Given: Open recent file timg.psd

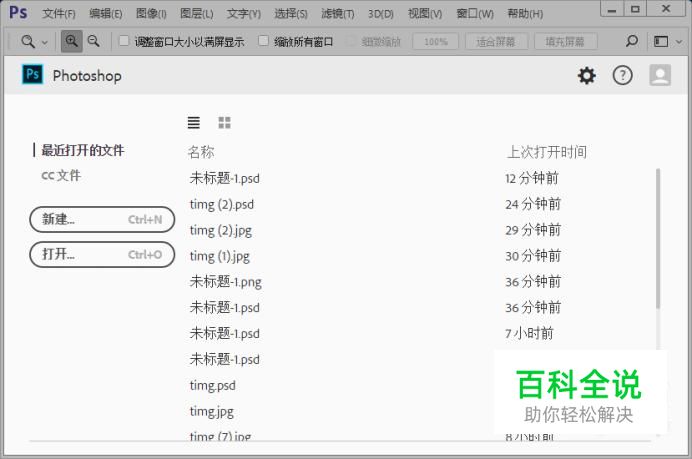Looking at the screenshot, I should tap(213, 386).
